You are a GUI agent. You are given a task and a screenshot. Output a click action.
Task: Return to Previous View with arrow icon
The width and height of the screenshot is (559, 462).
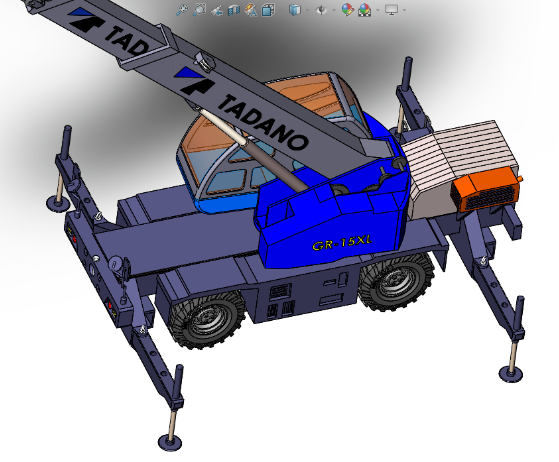pyautogui.click(x=216, y=10)
